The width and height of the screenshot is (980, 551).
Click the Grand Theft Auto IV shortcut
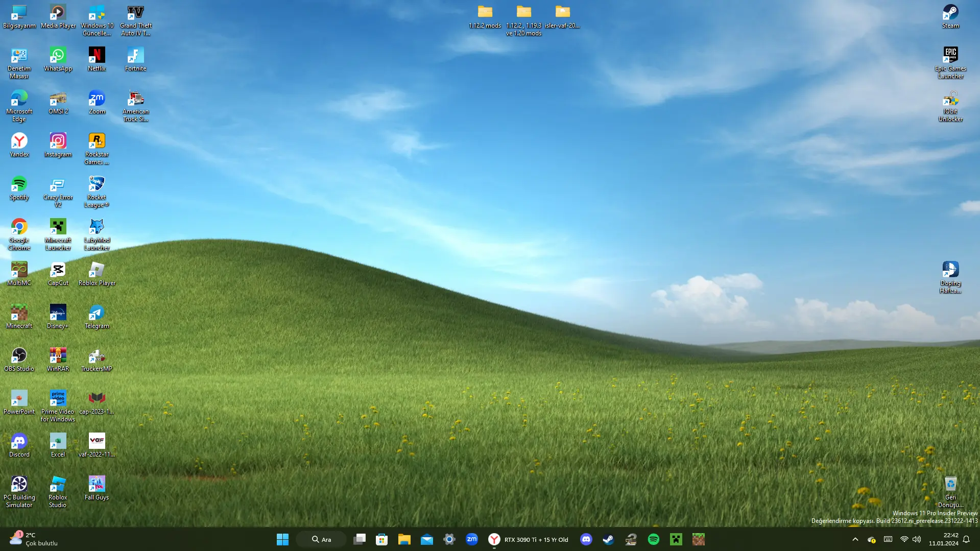point(136,20)
